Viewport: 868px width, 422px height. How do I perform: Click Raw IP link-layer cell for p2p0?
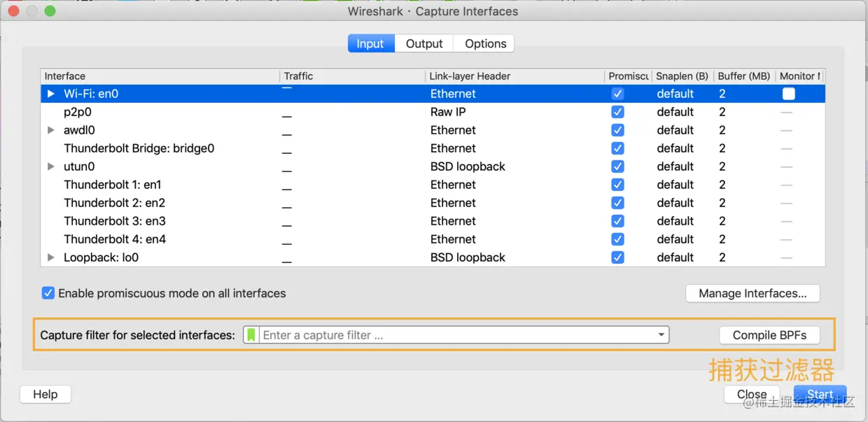[x=448, y=112]
